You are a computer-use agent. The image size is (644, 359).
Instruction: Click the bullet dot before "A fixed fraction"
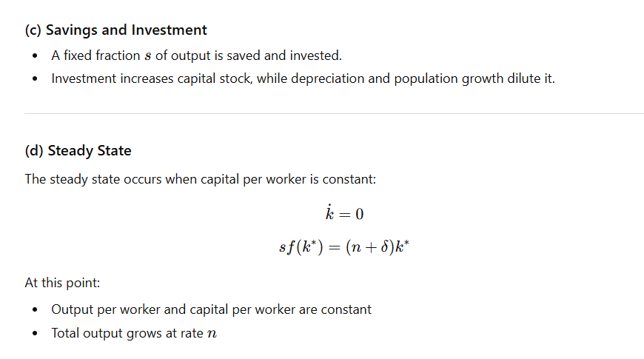pos(36,56)
